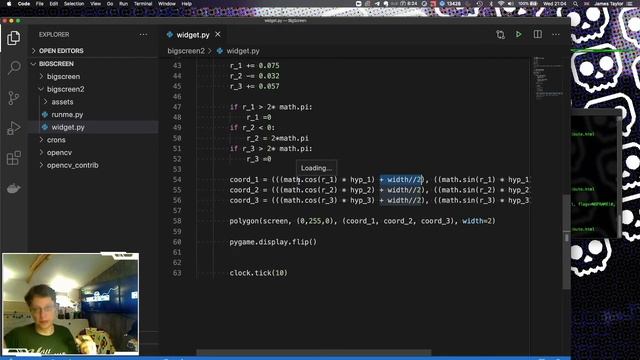640x360 pixels.
Task: Open the Window menu
Action: point(167,4)
